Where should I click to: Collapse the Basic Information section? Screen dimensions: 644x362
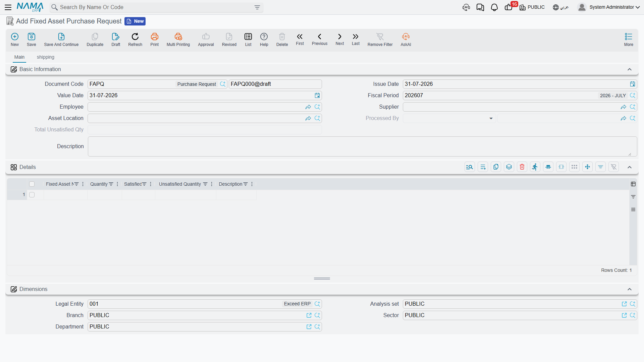(630, 69)
